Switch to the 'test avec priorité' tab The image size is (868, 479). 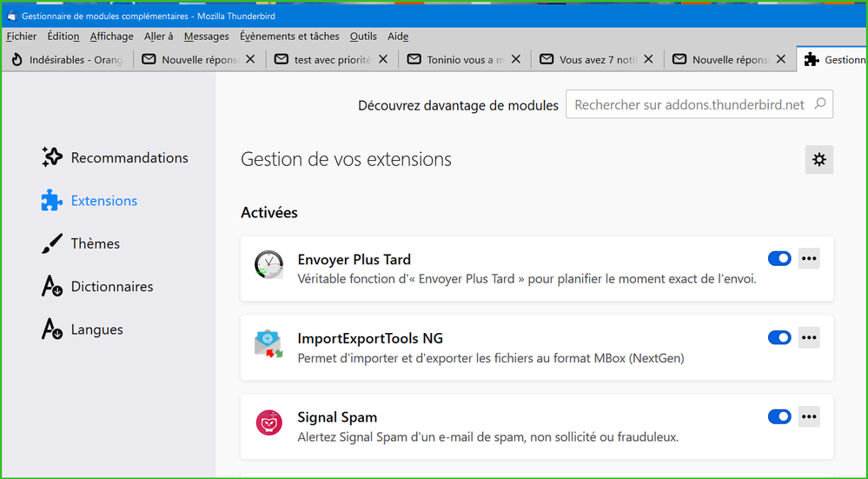[332, 60]
